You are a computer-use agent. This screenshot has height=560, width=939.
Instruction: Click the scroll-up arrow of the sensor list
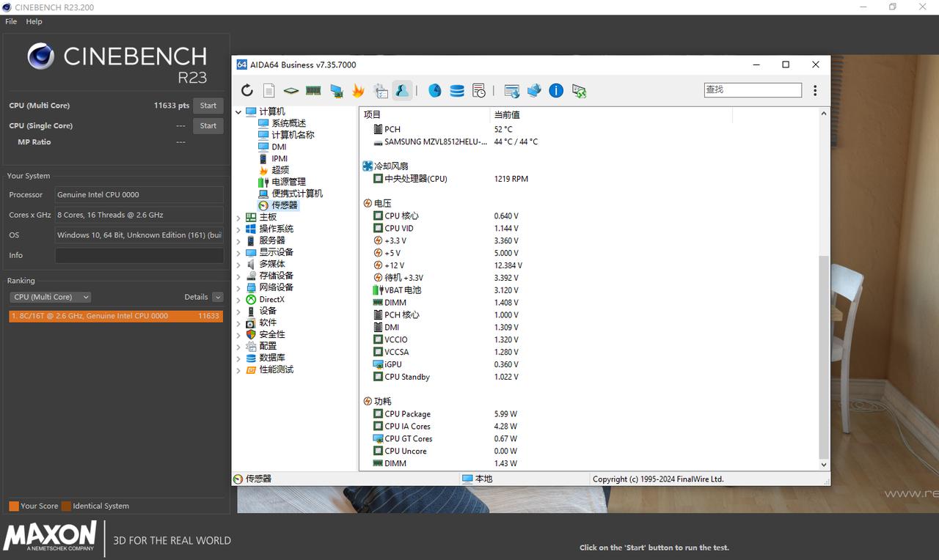(x=823, y=114)
